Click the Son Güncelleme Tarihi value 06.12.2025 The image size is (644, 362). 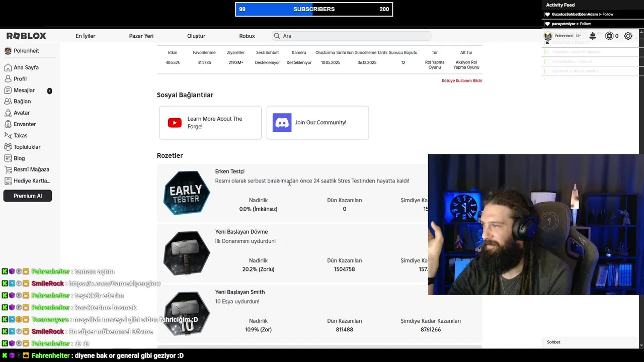[x=367, y=63]
